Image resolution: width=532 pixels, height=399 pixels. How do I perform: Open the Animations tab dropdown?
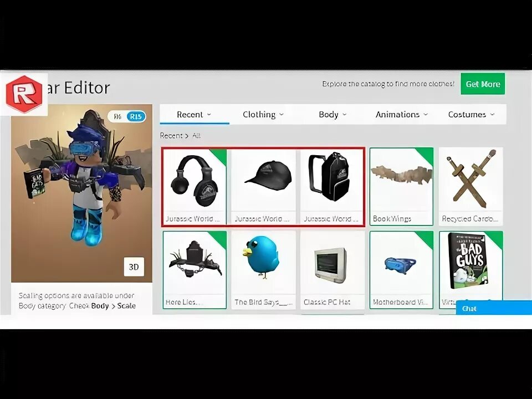[x=402, y=115]
